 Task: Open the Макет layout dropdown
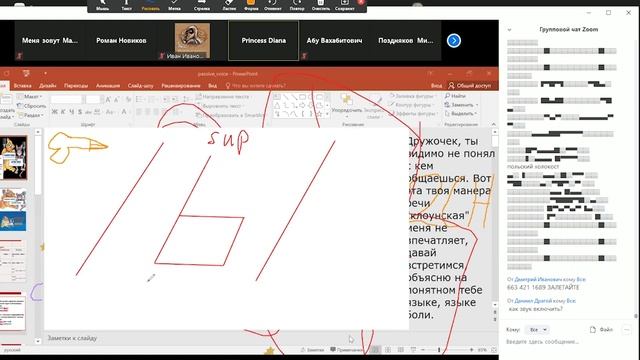point(30,97)
